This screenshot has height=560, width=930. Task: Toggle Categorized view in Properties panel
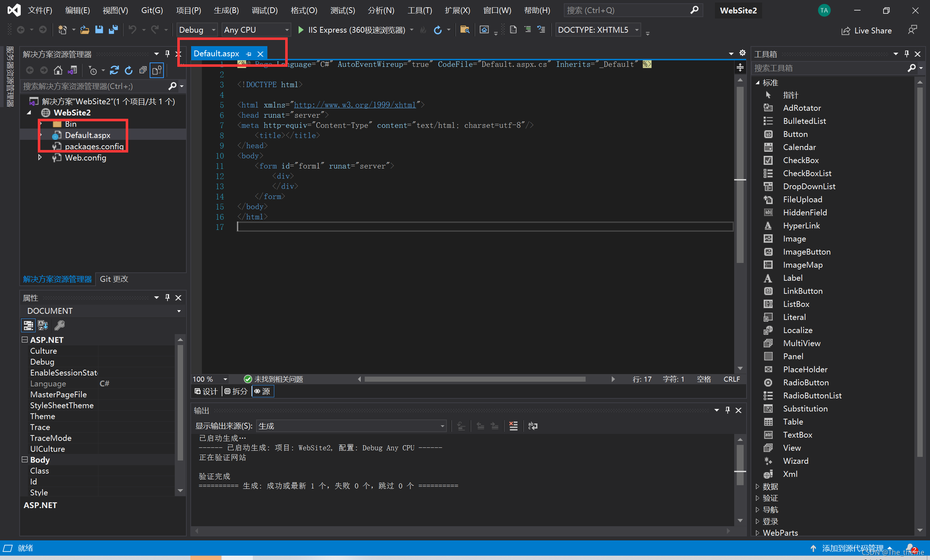pyautogui.click(x=28, y=325)
